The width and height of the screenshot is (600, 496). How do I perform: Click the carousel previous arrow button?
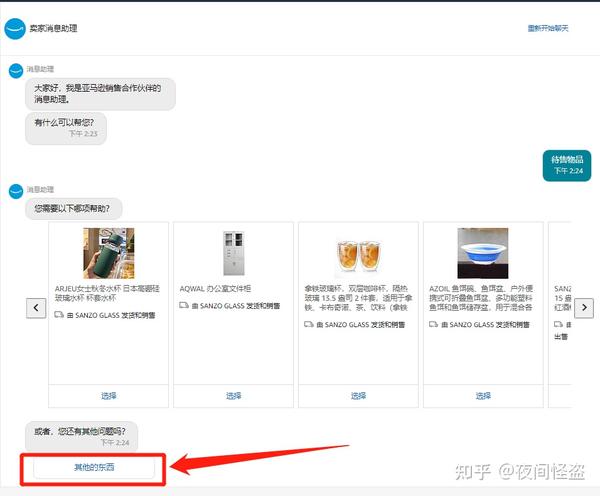(36, 308)
